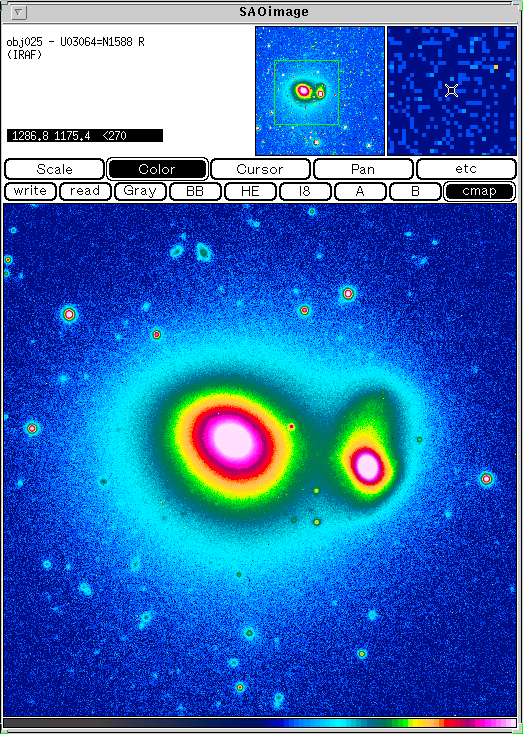The width and height of the screenshot is (523, 734).
Task: Select colormap A
Action: (x=360, y=191)
